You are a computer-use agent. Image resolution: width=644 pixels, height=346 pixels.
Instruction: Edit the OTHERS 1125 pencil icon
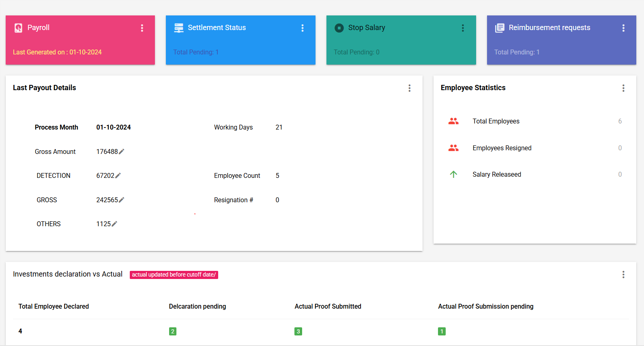pos(114,224)
